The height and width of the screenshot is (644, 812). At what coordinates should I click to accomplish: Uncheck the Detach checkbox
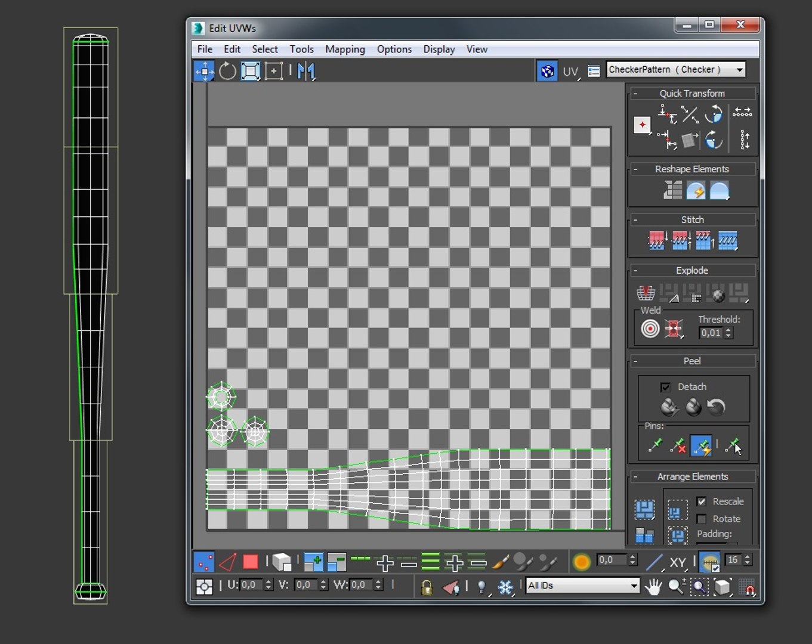pos(665,387)
